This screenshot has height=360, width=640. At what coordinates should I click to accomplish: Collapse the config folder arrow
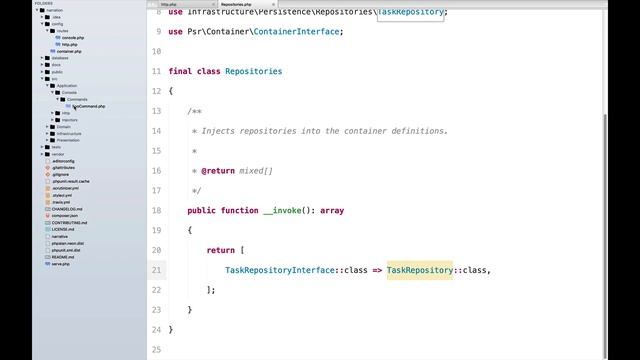point(42,24)
